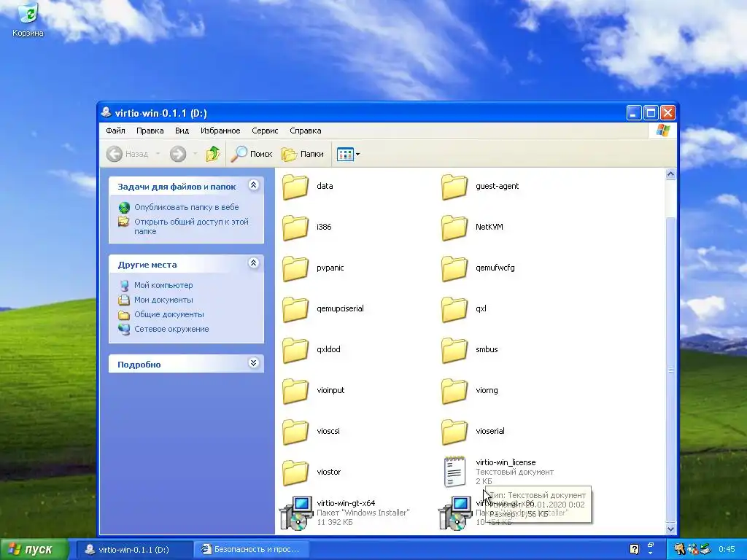Screen dimensions: 747x560
Task: Open the guest-agent folder icon
Action: coord(454,187)
